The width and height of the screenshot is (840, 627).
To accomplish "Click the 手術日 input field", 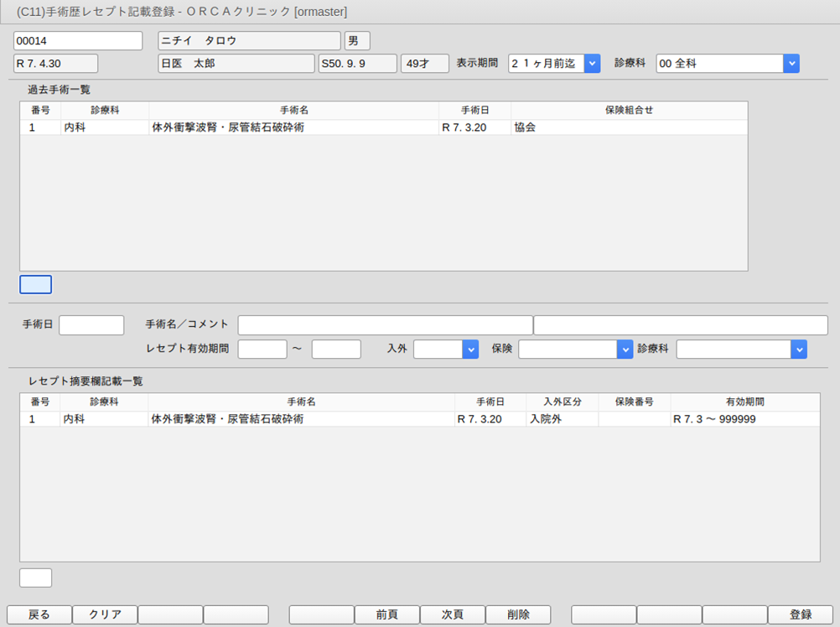I will tap(91, 325).
